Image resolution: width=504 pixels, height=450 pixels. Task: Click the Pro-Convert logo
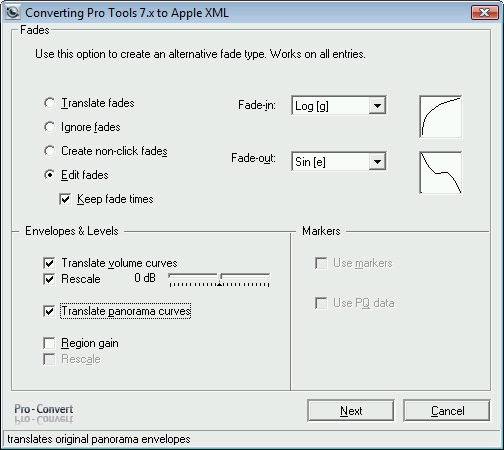(44, 413)
